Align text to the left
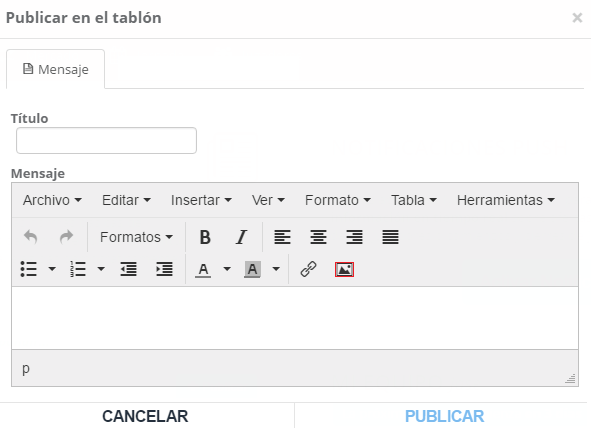Image resolution: width=591 pixels, height=428 pixels. [x=282, y=237]
